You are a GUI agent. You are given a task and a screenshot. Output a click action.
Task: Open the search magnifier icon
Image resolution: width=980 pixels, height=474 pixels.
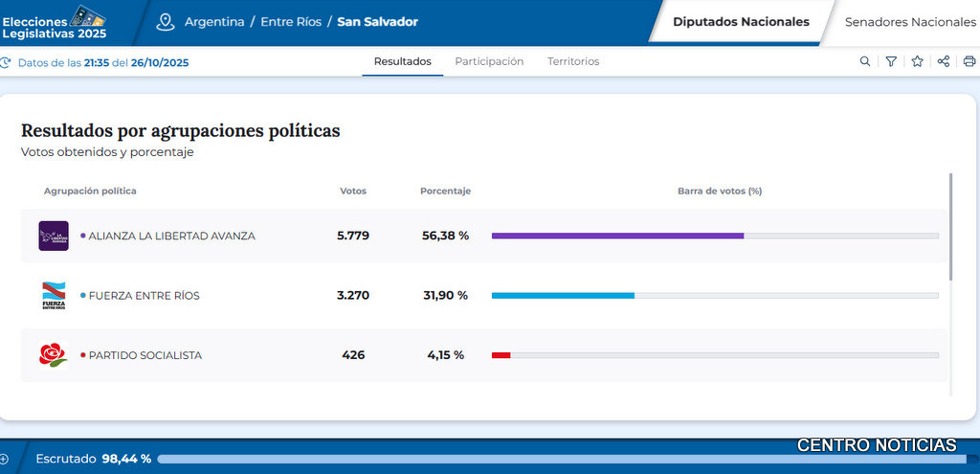click(865, 61)
